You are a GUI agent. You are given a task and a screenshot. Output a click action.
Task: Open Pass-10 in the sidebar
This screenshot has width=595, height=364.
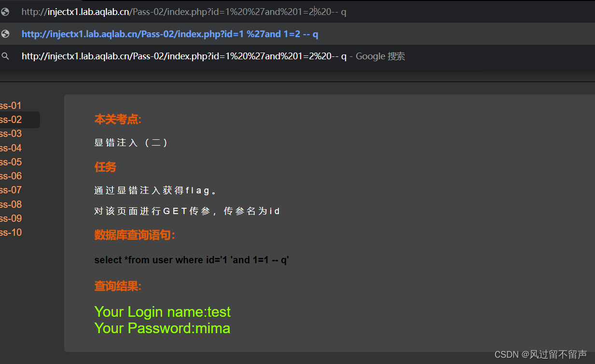coord(11,232)
